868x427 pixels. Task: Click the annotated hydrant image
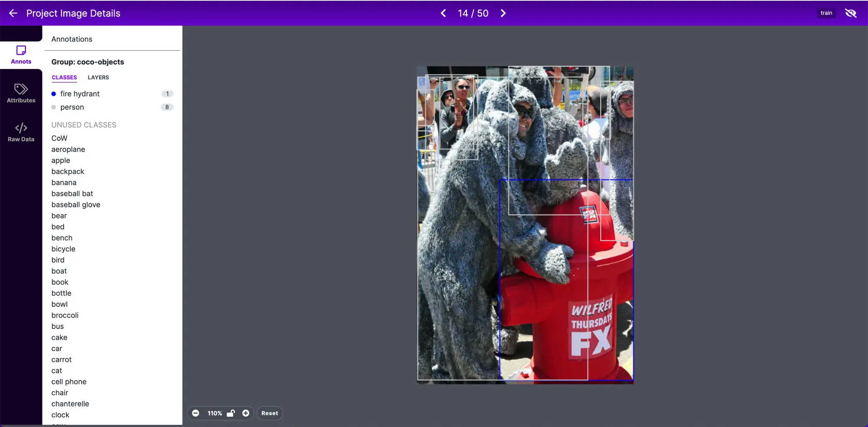[525, 225]
